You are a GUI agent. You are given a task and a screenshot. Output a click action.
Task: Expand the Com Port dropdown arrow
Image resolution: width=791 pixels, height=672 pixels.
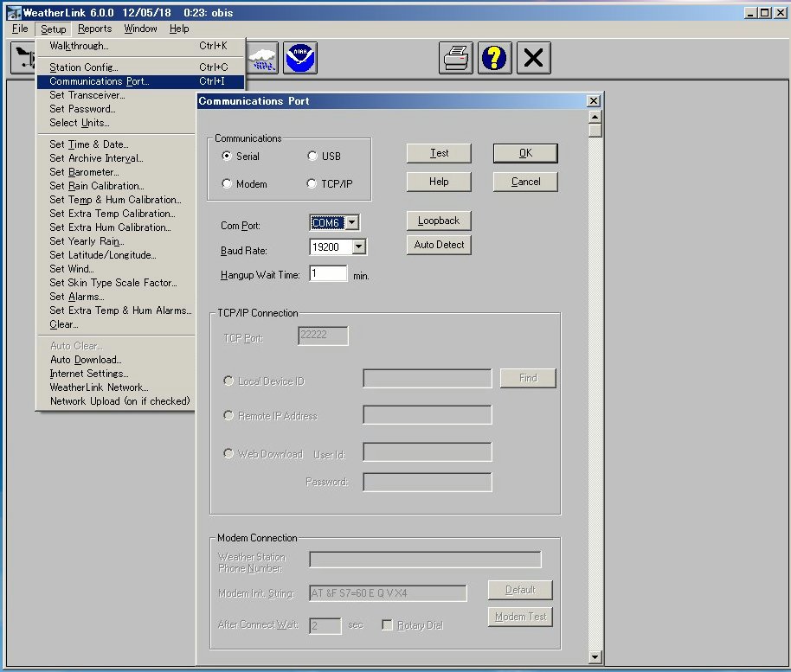pyautogui.click(x=352, y=222)
